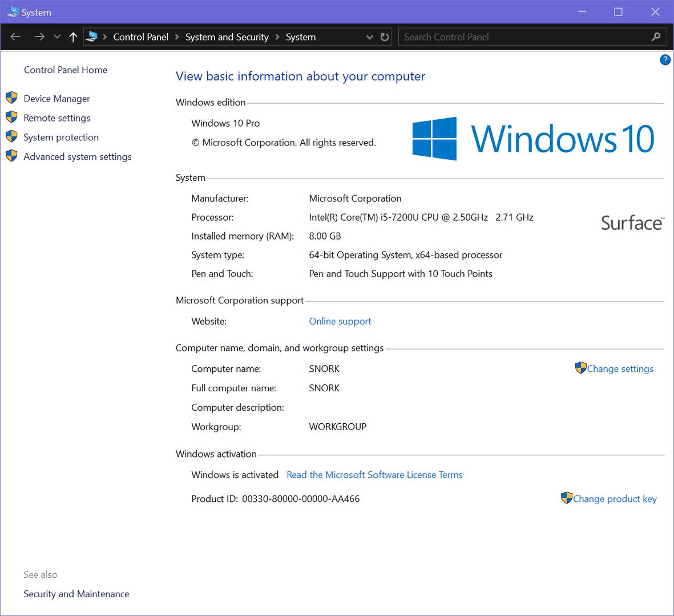Select System and Security breadcrumb
The height and width of the screenshot is (616, 674).
tap(227, 37)
